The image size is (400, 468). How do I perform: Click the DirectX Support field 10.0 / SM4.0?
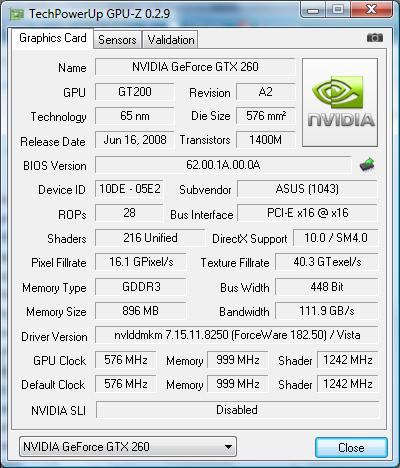[x=336, y=238]
